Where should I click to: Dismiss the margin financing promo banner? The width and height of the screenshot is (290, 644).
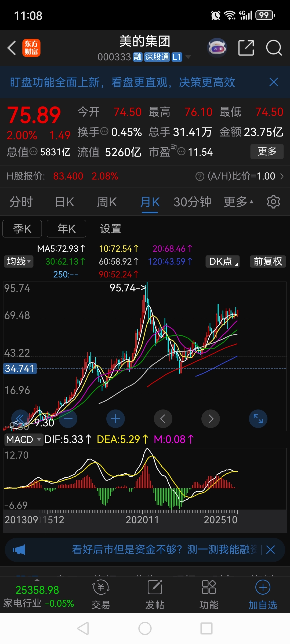coord(270,550)
